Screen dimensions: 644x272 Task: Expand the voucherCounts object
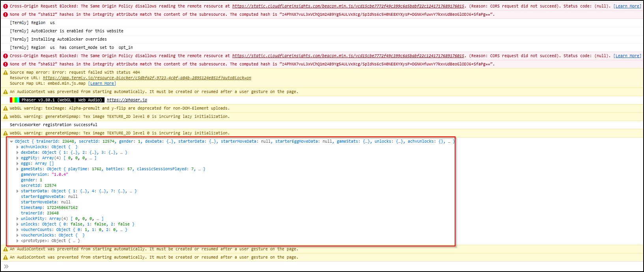(17, 230)
